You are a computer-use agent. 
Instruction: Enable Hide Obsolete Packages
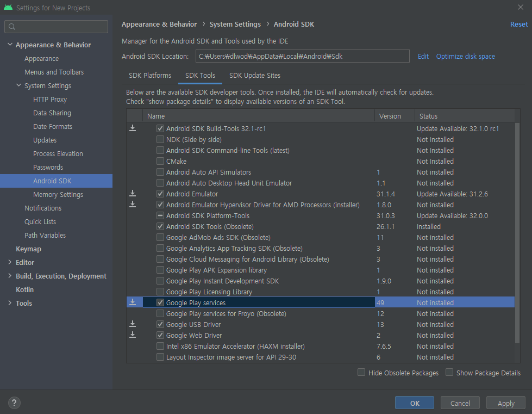pyautogui.click(x=361, y=372)
